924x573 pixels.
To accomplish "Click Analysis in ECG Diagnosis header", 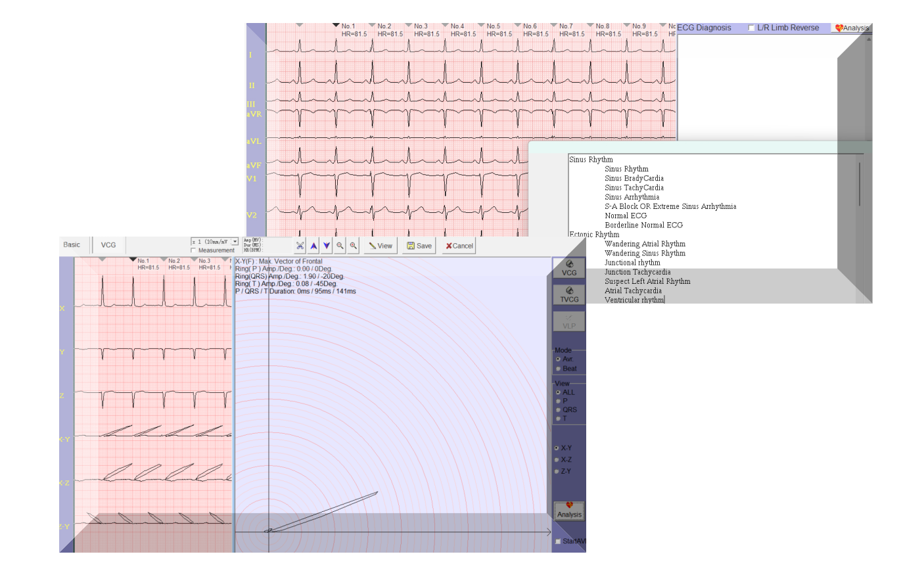I will click(x=852, y=28).
